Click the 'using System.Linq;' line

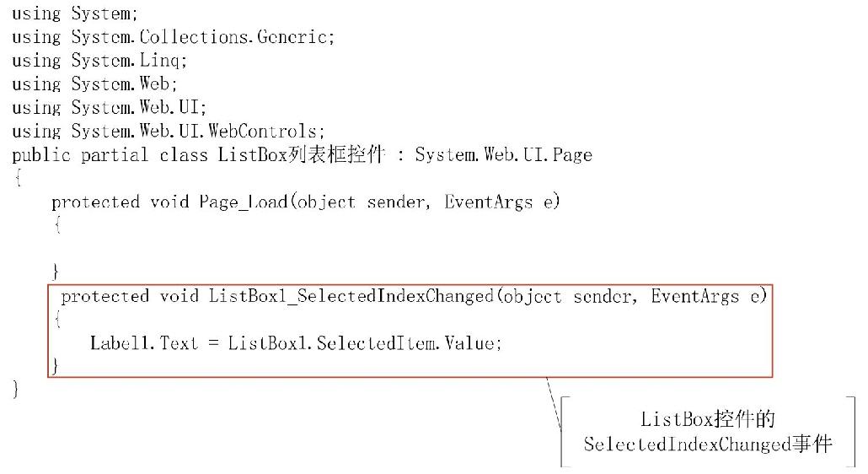point(99,61)
